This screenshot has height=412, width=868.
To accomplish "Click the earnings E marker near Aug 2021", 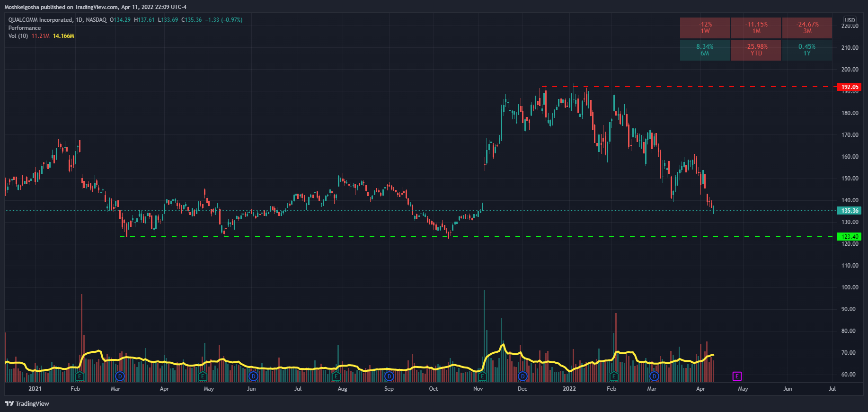I will tap(336, 376).
